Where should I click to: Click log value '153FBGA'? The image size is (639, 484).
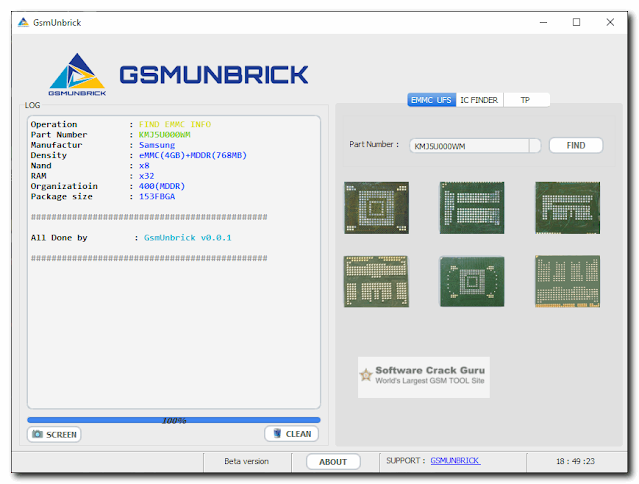[157, 196]
